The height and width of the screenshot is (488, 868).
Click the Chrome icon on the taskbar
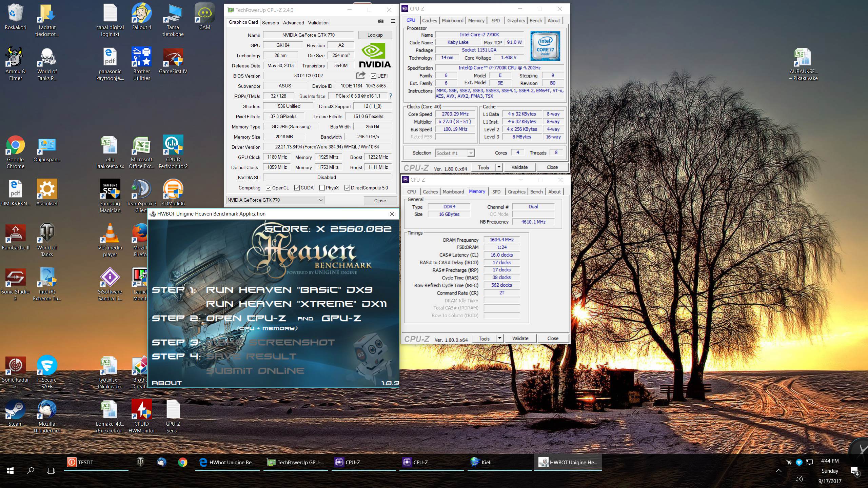[x=182, y=462]
